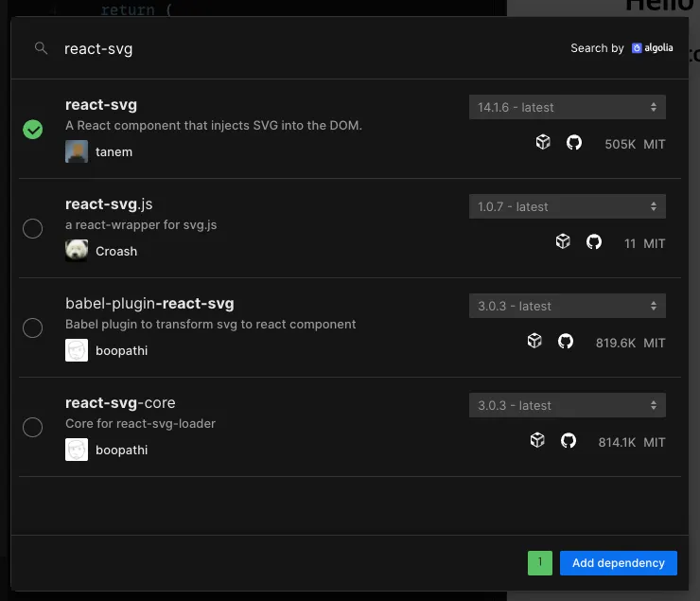Open npm package icon for react-svg-core

coord(537,441)
